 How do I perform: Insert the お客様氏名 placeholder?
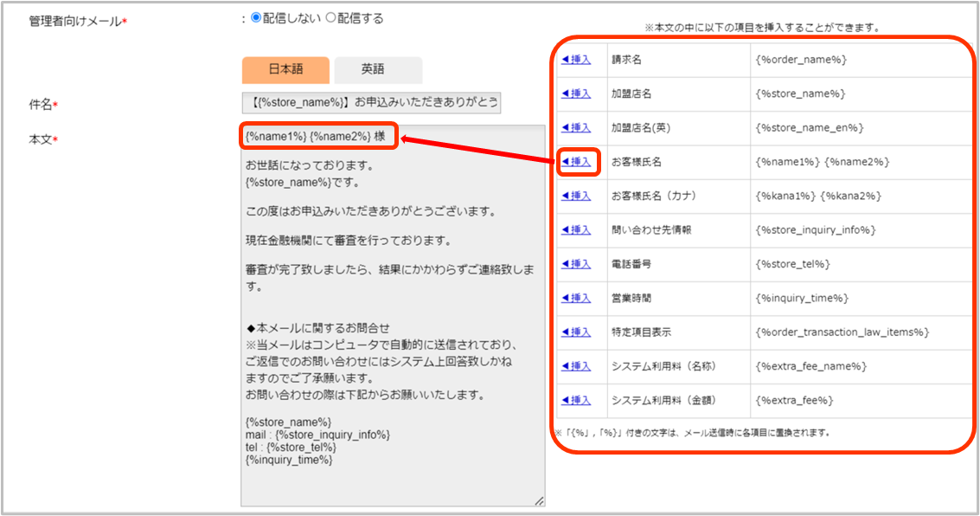tap(576, 162)
